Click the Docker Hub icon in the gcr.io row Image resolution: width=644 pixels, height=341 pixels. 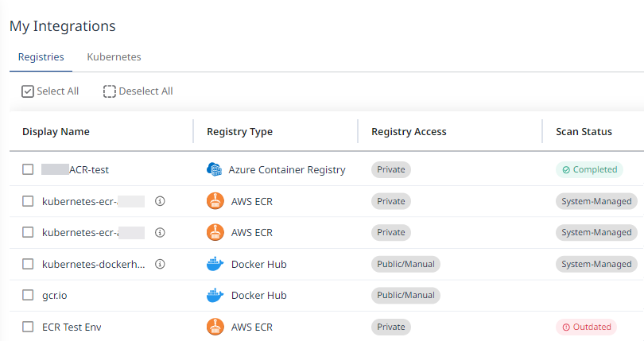(215, 295)
